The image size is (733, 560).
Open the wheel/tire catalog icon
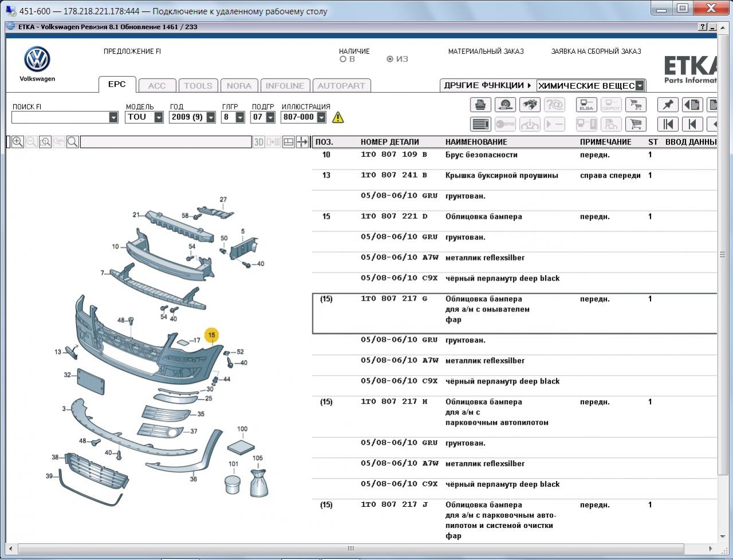[505, 105]
